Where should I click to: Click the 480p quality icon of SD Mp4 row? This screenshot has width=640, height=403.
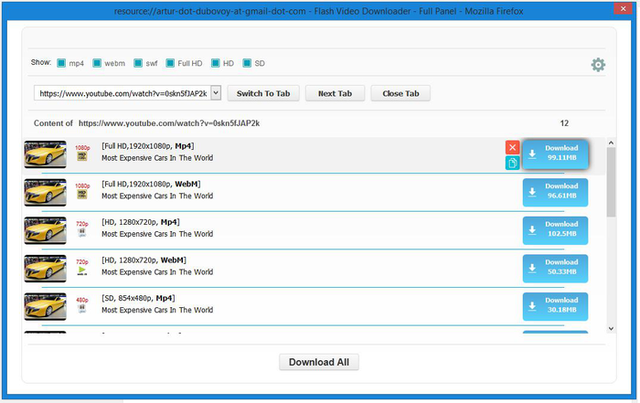[82, 305]
